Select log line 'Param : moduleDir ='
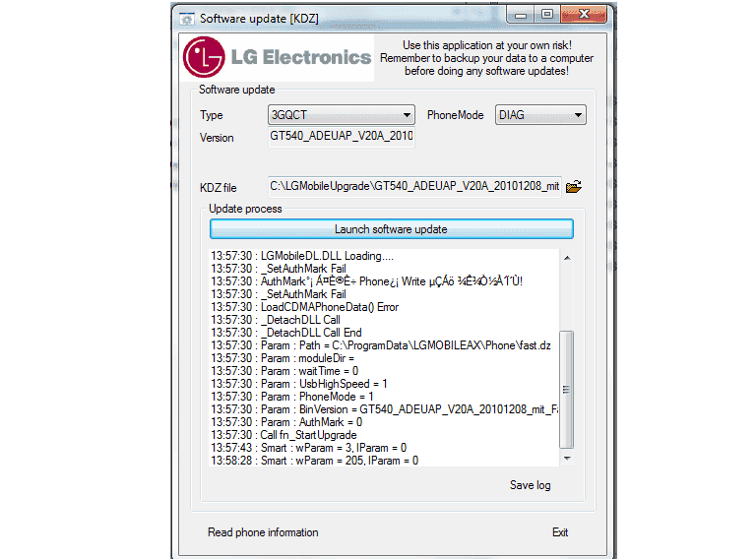Image resolution: width=756 pixels, height=559 pixels. 283,358
